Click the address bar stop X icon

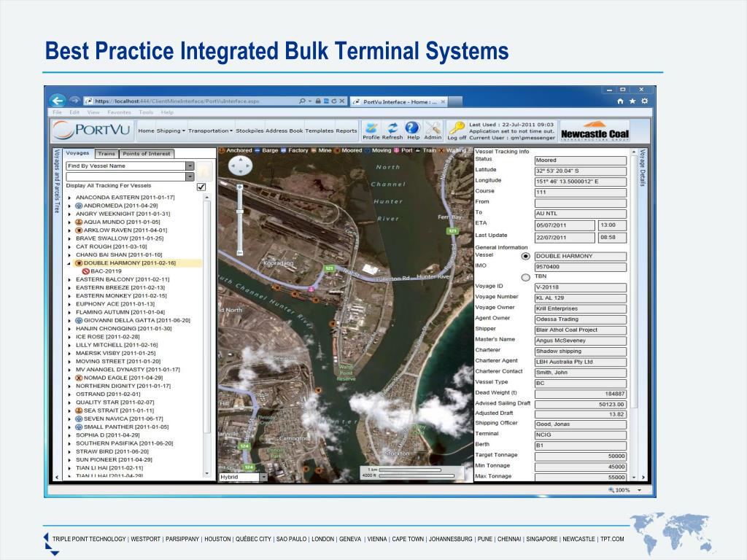point(341,101)
